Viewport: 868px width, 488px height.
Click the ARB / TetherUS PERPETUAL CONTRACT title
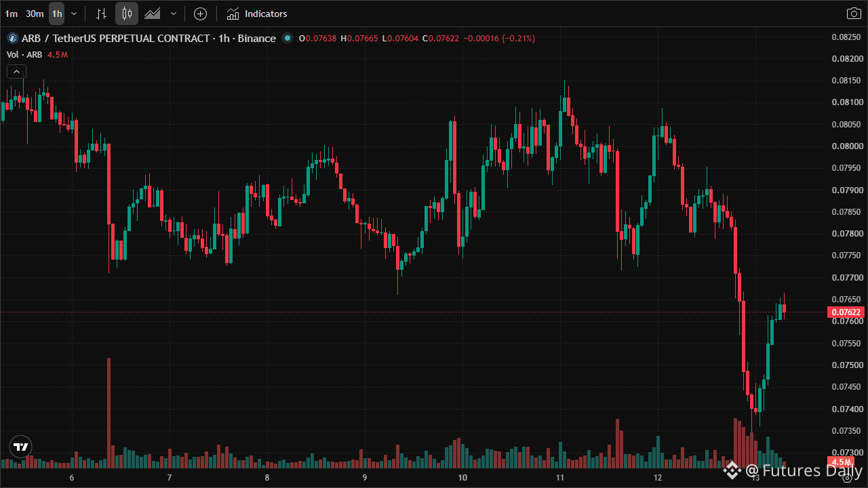(x=149, y=39)
